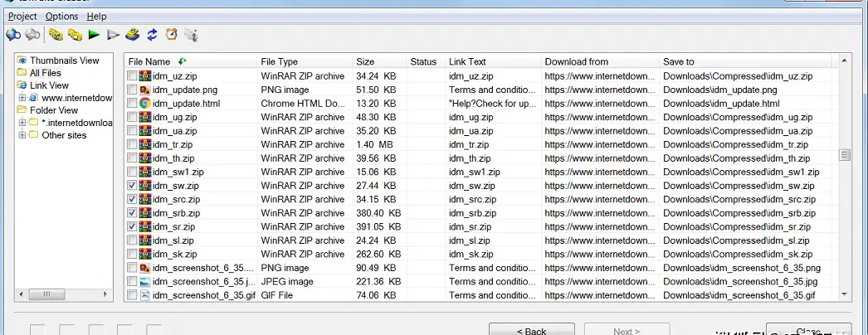Open the Project menu
868x335 pixels.
22,17
